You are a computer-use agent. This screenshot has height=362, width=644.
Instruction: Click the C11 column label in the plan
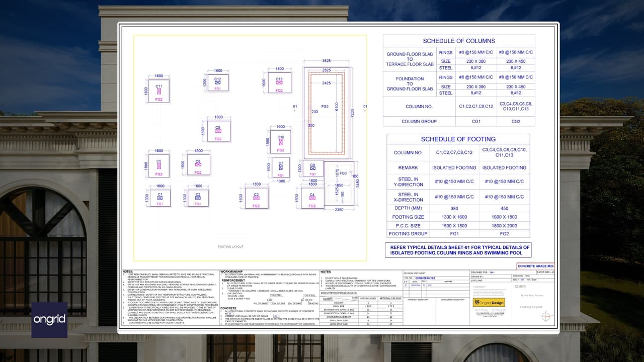[159, 86]
